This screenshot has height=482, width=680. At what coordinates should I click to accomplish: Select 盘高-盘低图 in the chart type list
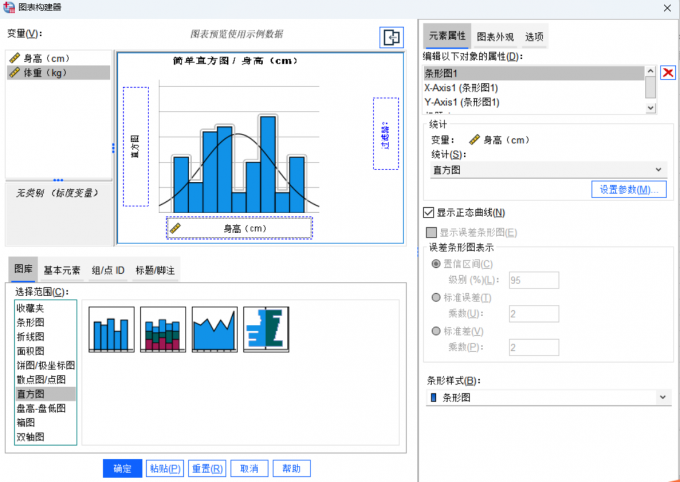tap(45, 408)
